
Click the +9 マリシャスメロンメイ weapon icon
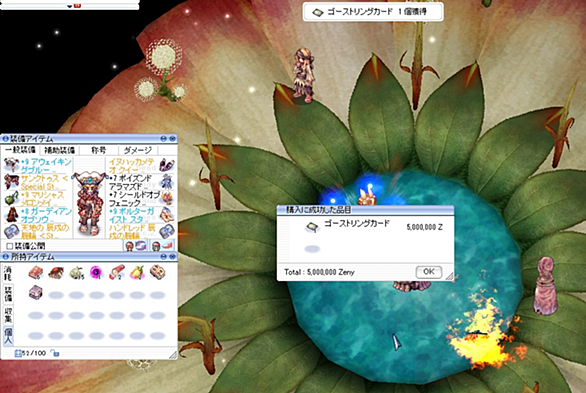11,198
